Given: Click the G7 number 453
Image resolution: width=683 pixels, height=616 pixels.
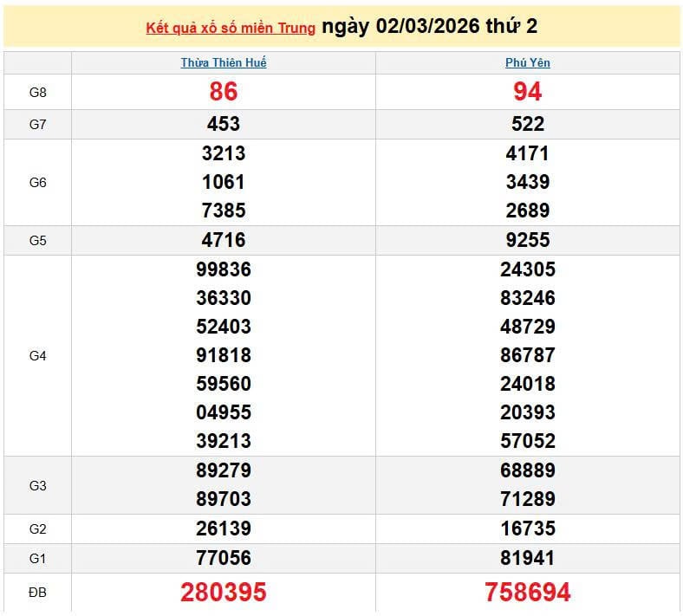Looking at the screenshot, I should click(x=224, y=125).
